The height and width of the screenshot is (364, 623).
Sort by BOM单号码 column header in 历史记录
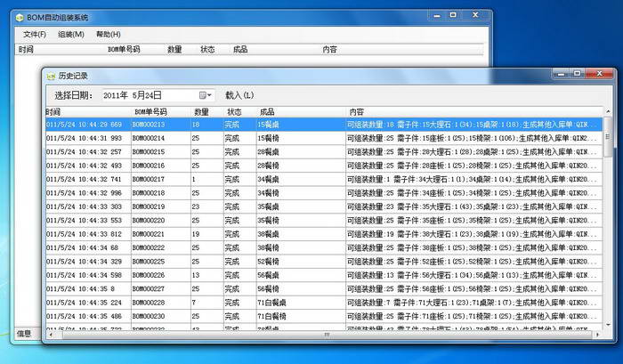tap(161, 112)
